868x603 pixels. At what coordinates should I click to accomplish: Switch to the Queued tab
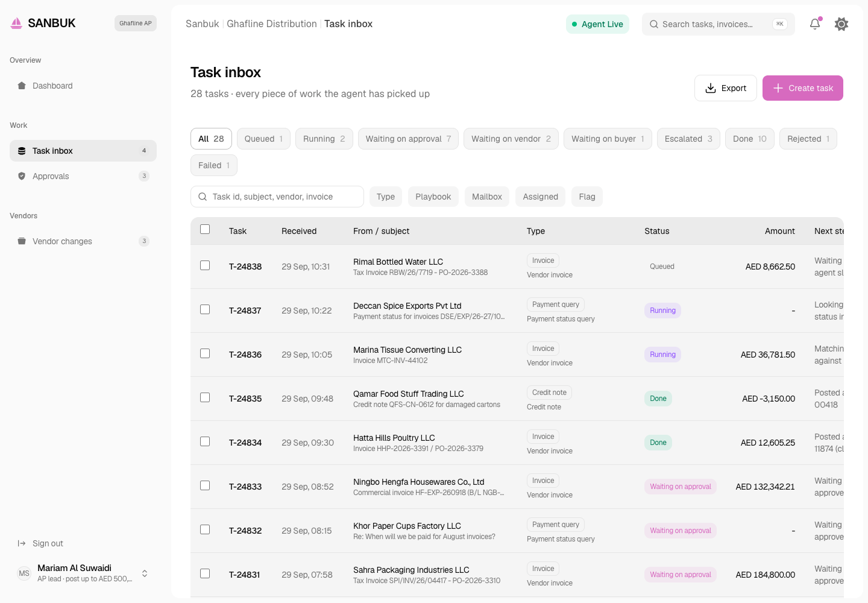click(x=263, y=139)
